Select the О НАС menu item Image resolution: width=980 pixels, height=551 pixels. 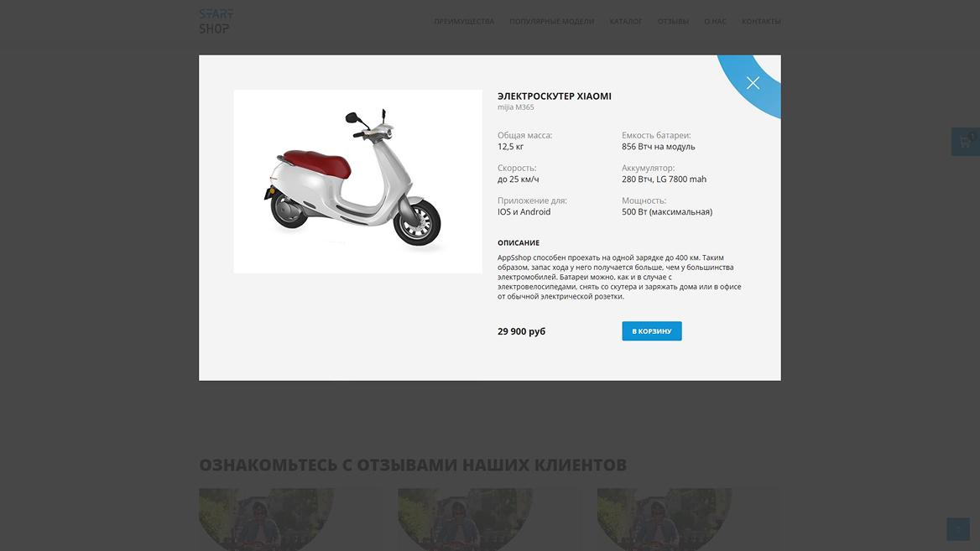pyautogui.click(x=715, y=21)
